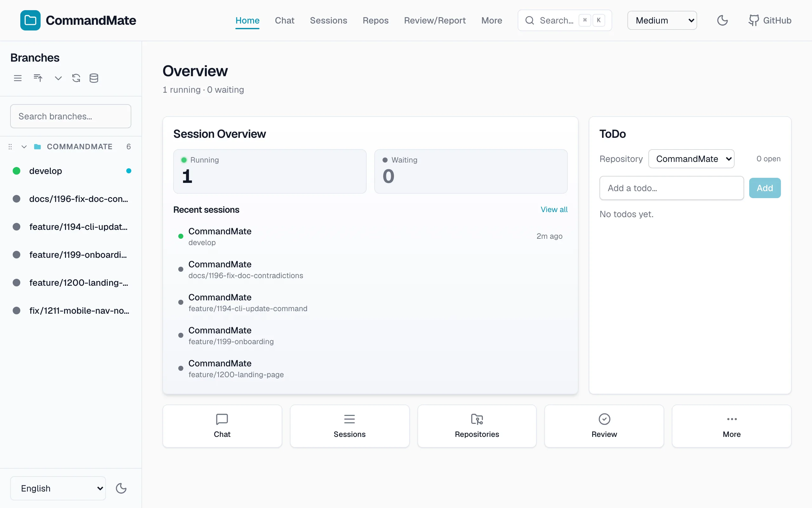Click the Add todo button

tap(765, 188)
